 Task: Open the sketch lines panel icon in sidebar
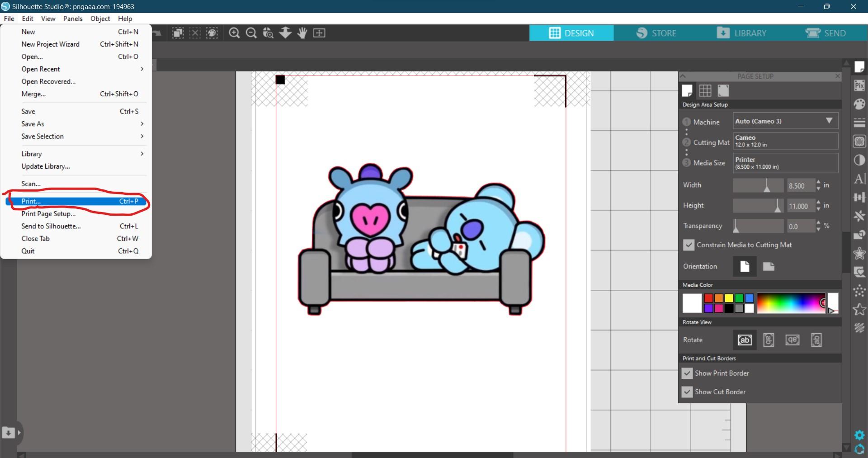(859, 328)
